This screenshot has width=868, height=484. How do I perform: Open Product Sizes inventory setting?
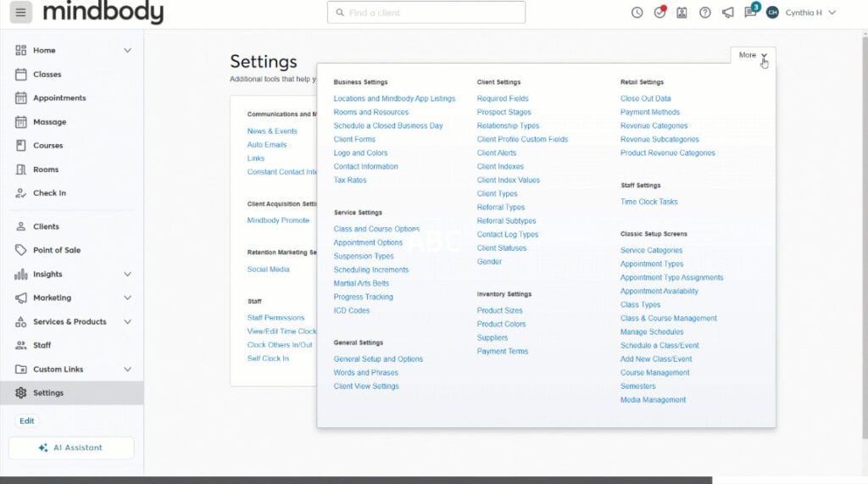(500, 311)
